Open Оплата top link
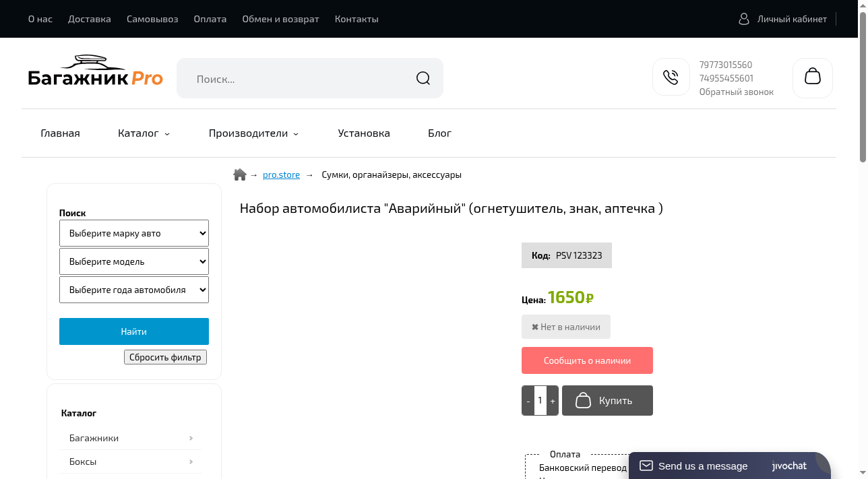 (x=210, y=19)
